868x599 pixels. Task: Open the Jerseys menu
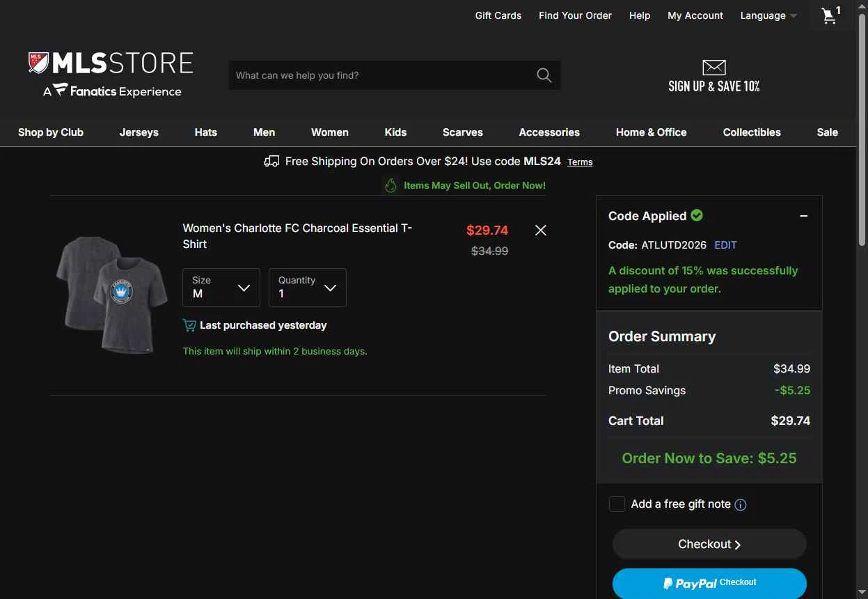click(x=139, y=132)
